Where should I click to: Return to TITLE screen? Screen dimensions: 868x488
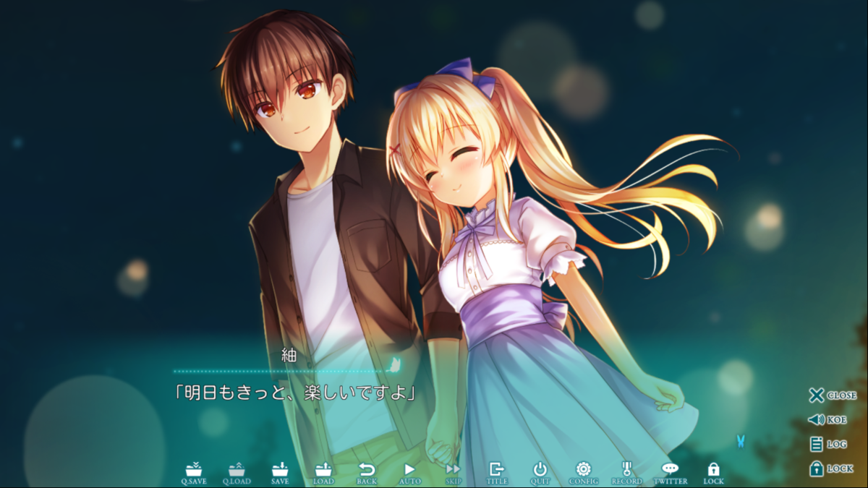(x=497, y=474)
